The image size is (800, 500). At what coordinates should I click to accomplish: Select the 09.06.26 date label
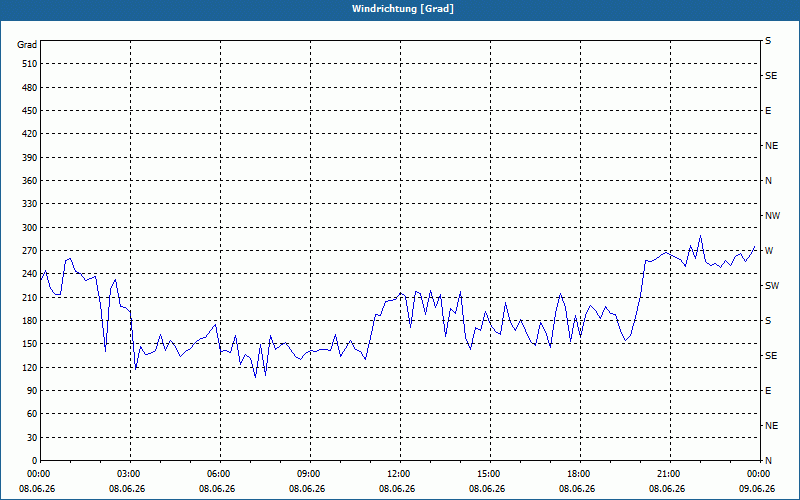757,489
